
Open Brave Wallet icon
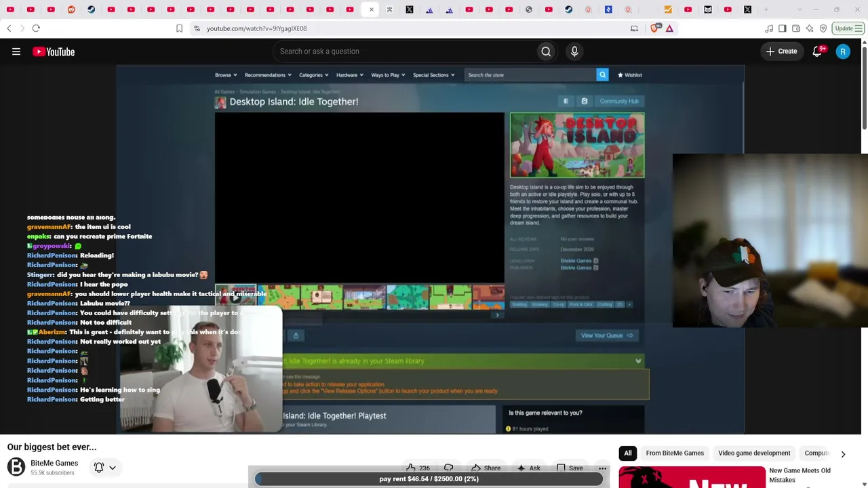pyautogui.click(x=796, y=28)
